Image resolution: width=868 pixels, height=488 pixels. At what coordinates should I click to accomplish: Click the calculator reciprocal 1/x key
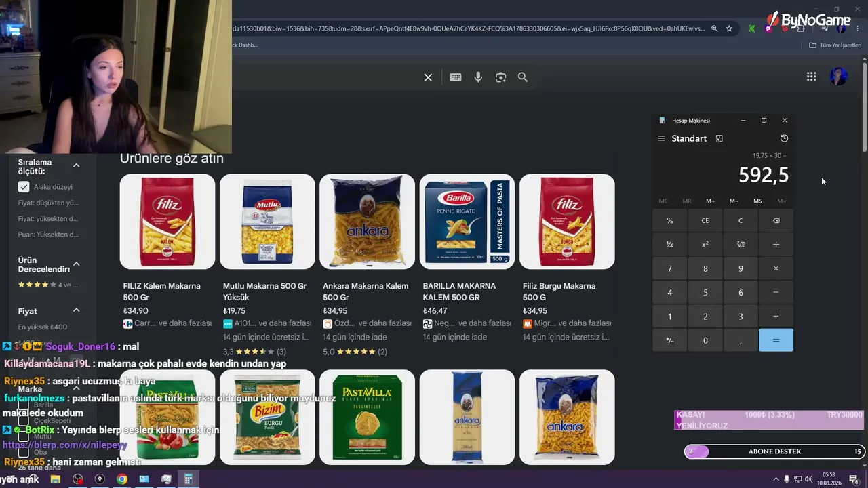click(x=670, y=244)
